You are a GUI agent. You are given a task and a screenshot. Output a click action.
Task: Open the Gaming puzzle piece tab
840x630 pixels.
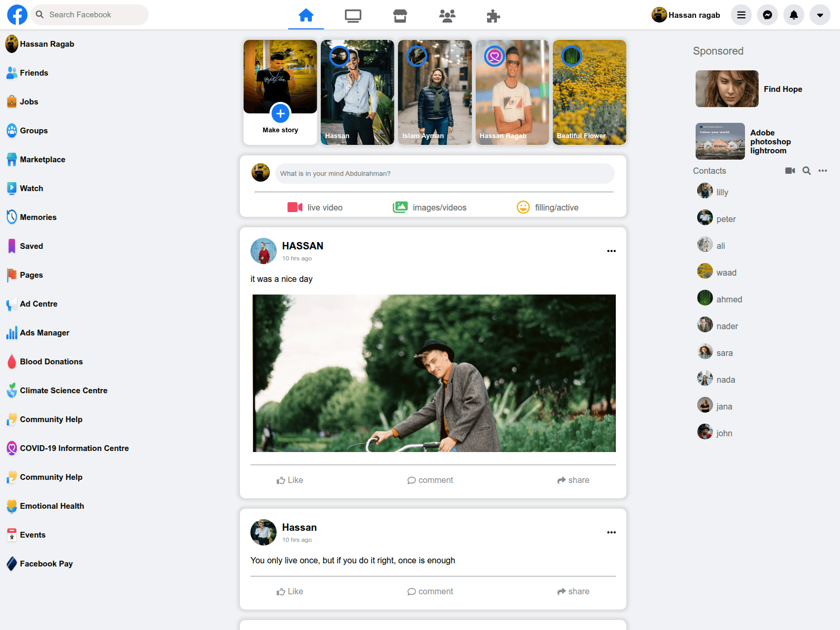coord(493,16)
